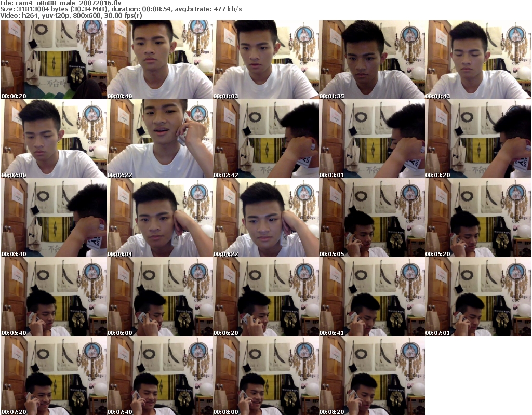The image size is (532, 415).
Task: Click the "Video: h264, yuv420p" info line
Action: (71, 16)
